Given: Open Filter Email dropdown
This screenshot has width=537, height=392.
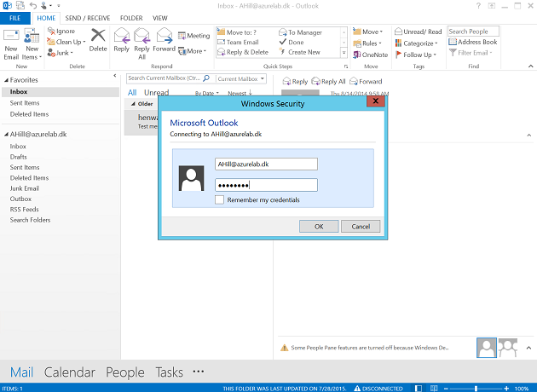Looking at the screenshot, I should point(471,53).
